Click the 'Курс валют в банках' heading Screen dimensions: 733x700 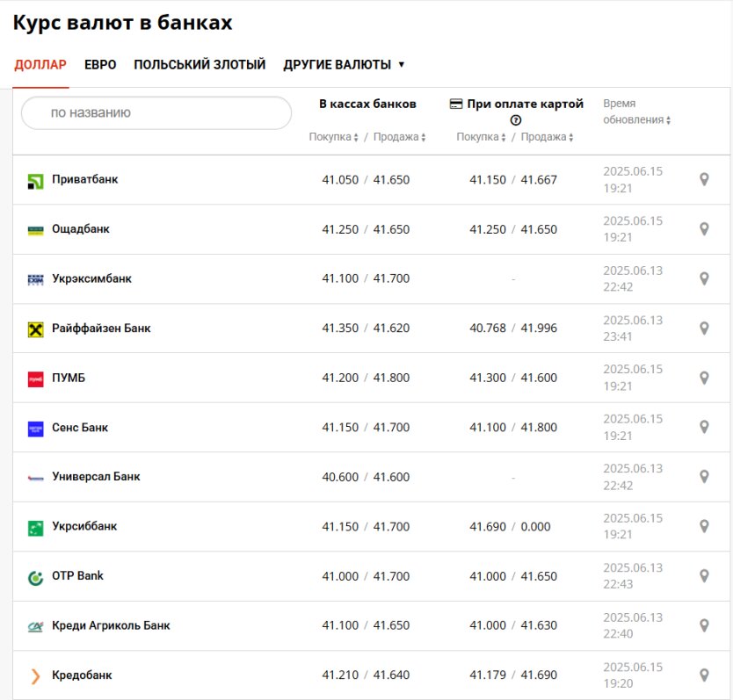pos(122,23)
